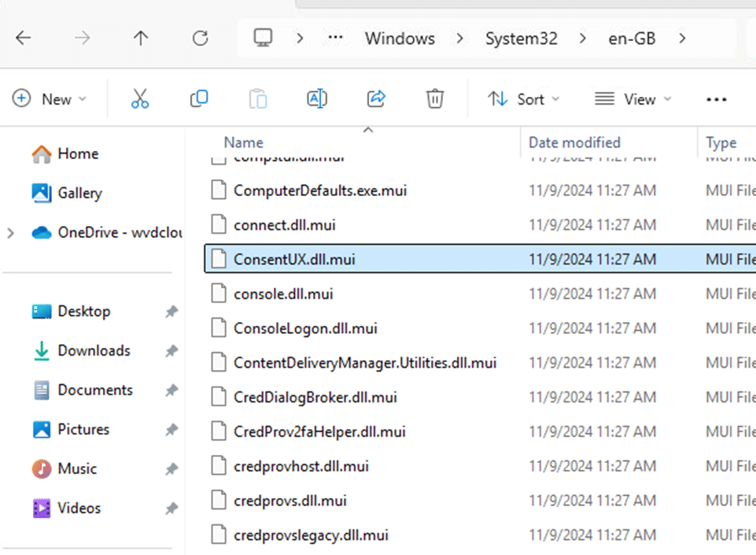Expand the OneDrive tree node

(10, 233)
